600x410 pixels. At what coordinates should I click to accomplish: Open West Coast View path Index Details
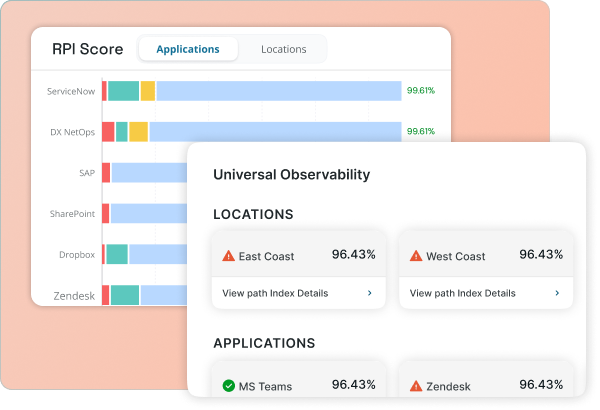click(486, 293)
